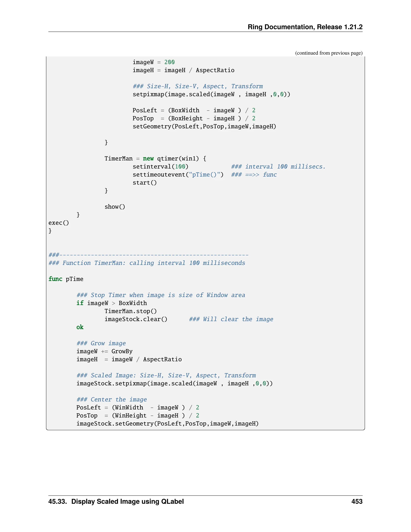Click the exec() call
Screen dimensions: 411x532
point(59,223)
